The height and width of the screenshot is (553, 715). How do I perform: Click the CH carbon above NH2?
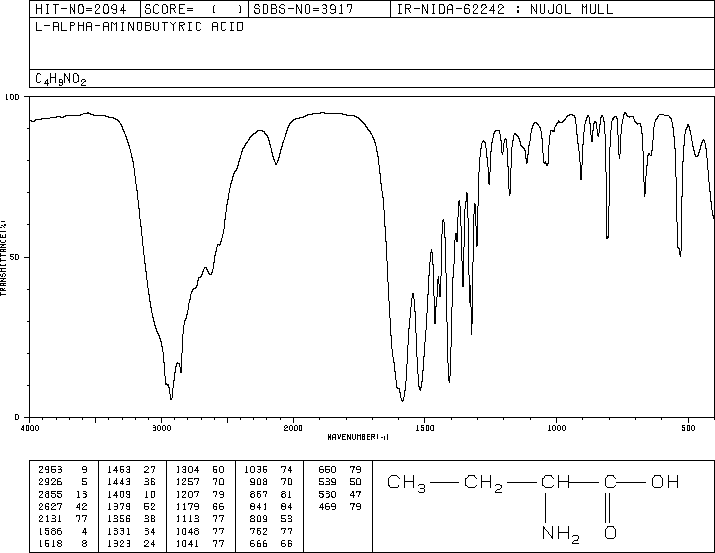(x=555, y=482)
